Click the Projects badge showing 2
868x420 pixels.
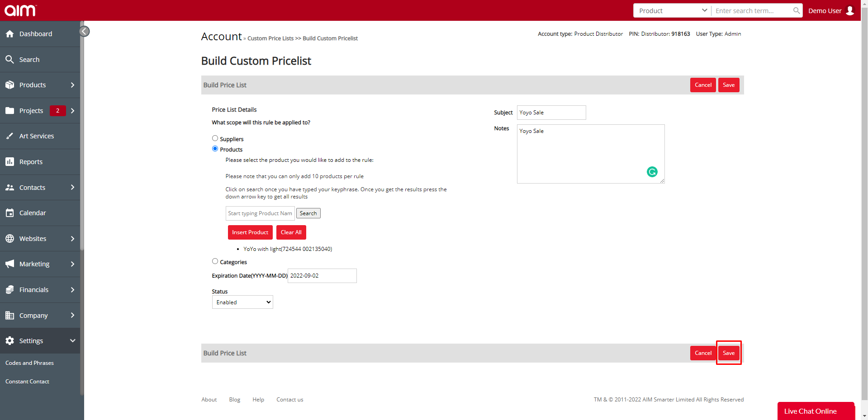[57, 111]
